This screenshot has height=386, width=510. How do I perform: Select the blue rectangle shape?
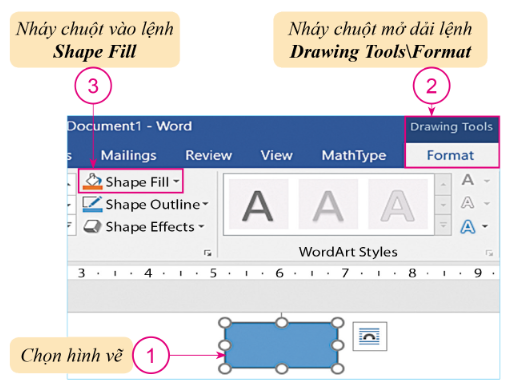point(282,345)
